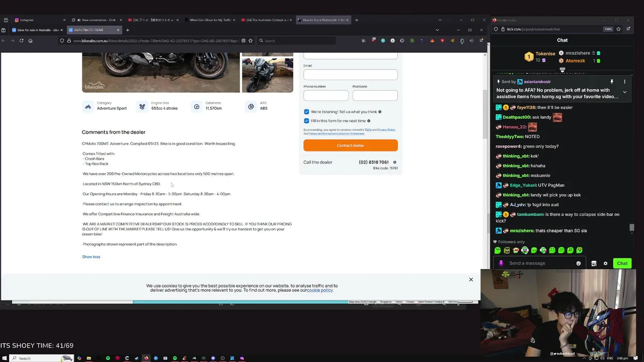This screenshot has height=362, width=644.
Task: Dismiss the cookie notice with X
Action: click(x=471, y=280)
